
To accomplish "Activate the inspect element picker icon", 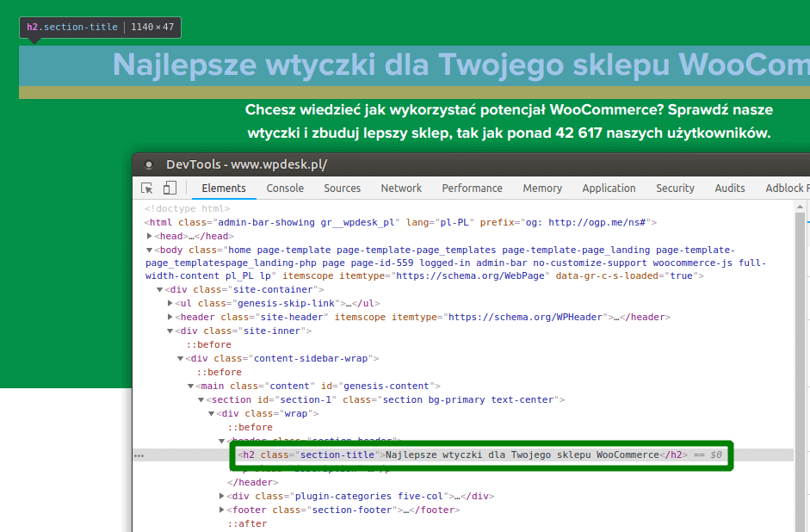I will 146,188.
